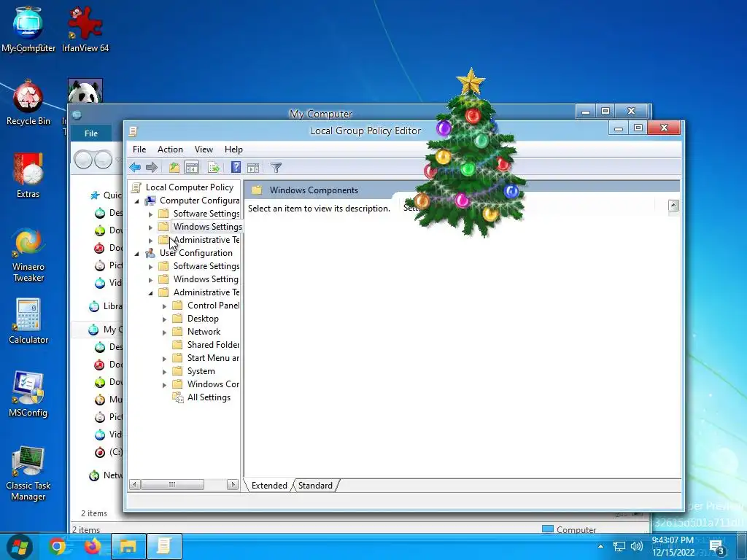Expand the Control Panel tree node
This screenshot has height=560, width=747.
(164, 306)
